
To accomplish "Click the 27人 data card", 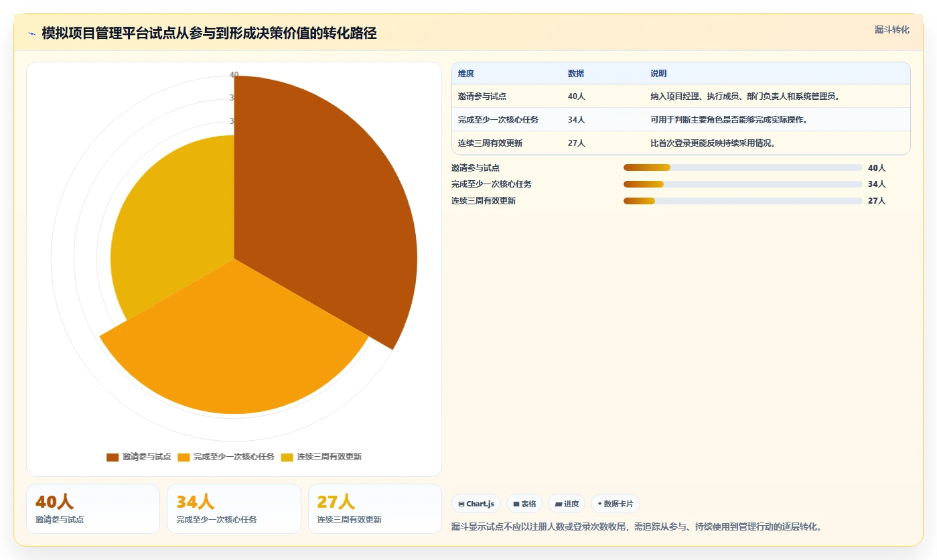I will click(375, 509).
